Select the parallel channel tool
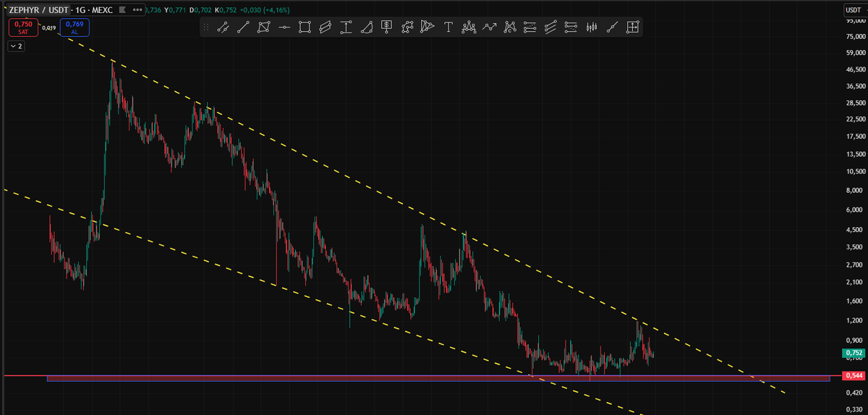868x415 pixels. tap(325, 27)
